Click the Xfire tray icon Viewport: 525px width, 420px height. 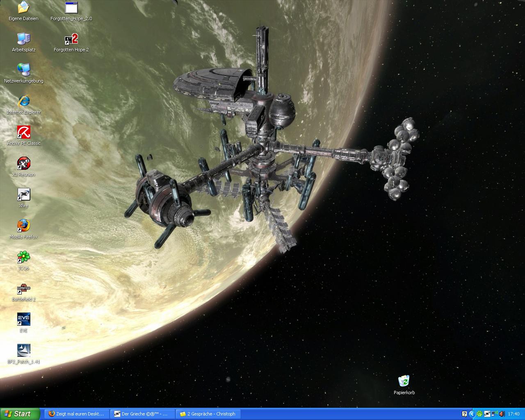coord(487,414)
